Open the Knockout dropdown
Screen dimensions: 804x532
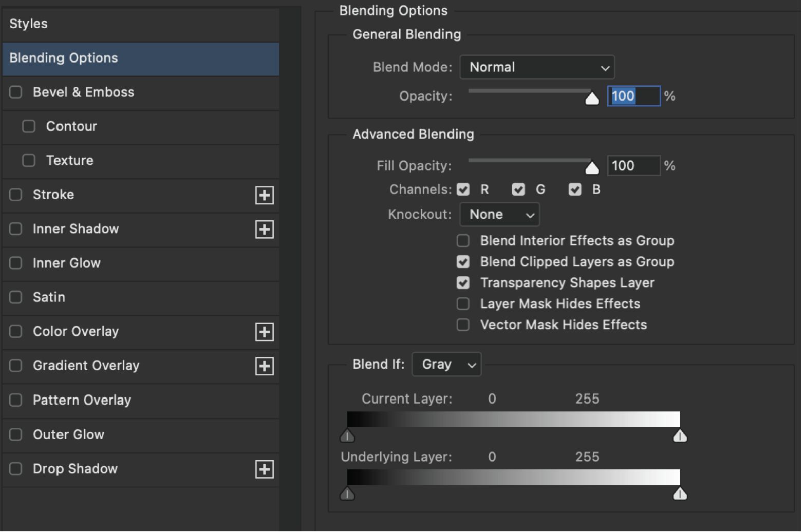[499, 215]
